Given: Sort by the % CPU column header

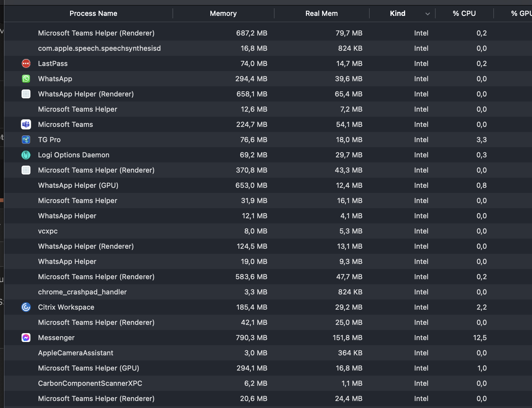Looking at the screenshot, I should [x=464, y=13].
